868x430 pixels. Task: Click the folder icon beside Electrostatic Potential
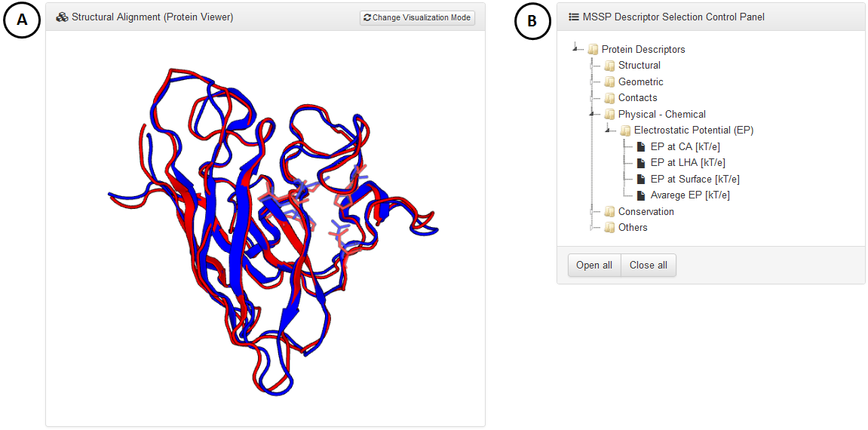coord(625,131)
